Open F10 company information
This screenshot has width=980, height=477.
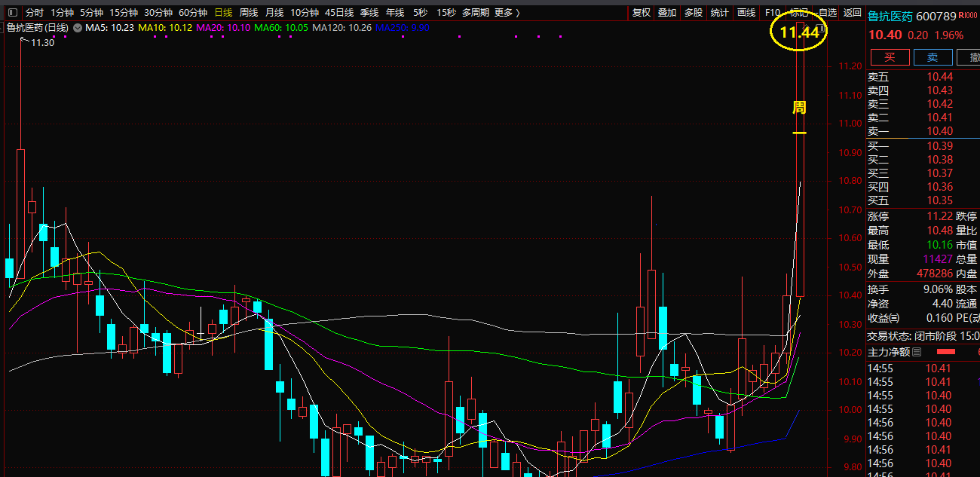click(772, 13)
